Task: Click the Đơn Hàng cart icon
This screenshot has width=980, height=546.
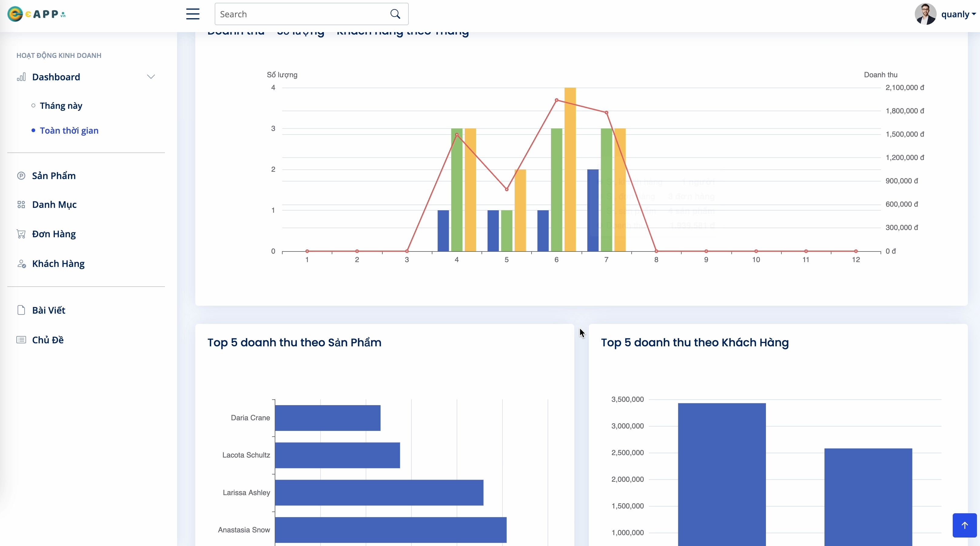Action: [x=21, y=234]
